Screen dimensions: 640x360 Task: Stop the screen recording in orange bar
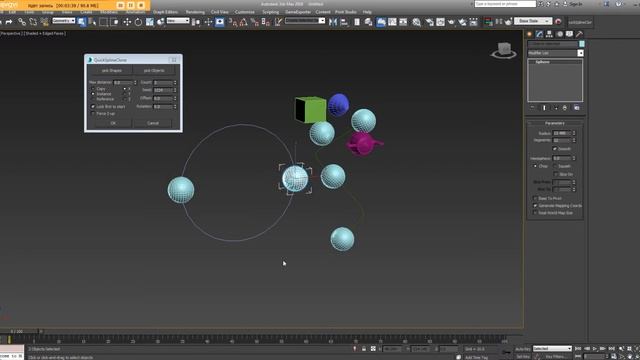point(141,5)
